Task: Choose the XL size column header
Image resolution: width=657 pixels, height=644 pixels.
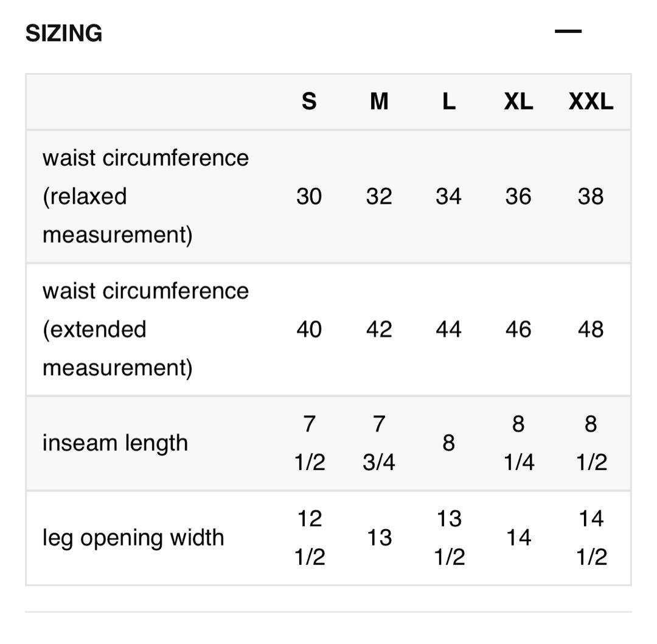Action: coord(518,102)
